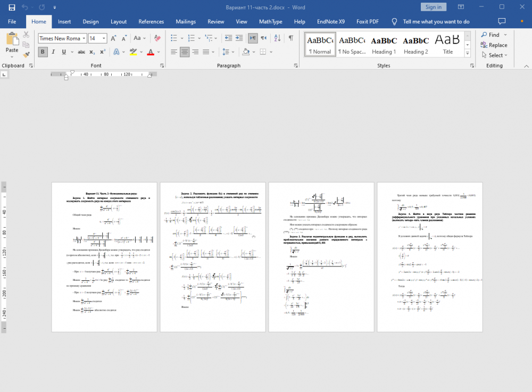Click the Save icon in title bar
Image resolution: width=532 pixels, height=392 pixels.
pos(12,7)
